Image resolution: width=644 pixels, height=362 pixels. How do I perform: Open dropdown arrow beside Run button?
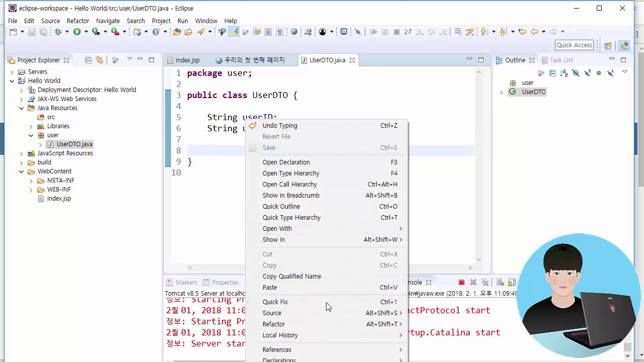click(x=86, y=32)
